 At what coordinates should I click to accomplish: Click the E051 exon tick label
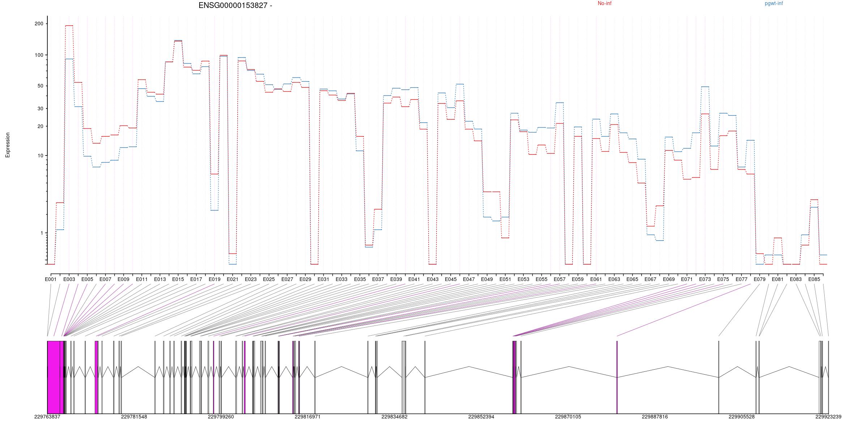505,279
